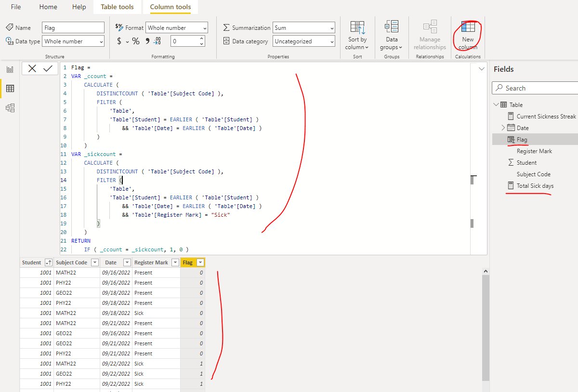The height and width of the screenshot is (392, 578).
Task: Open the Format dropdown Whole number
Action: point(177,28)
